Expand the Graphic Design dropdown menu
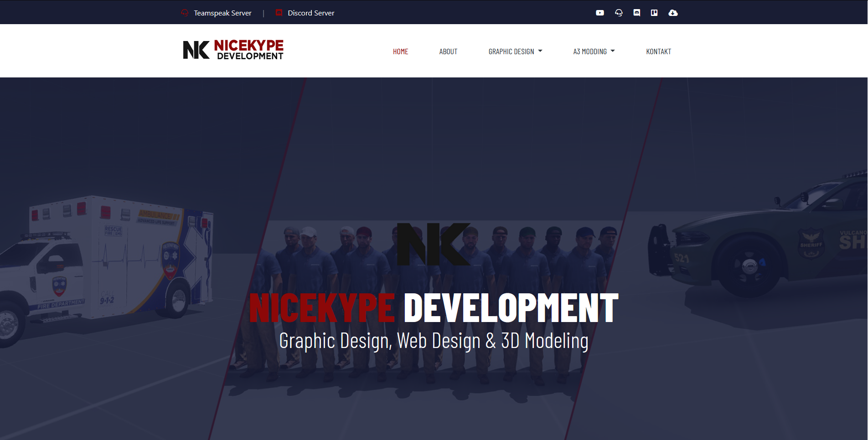This screenshot has width=868, height=440. click(511, 51)
